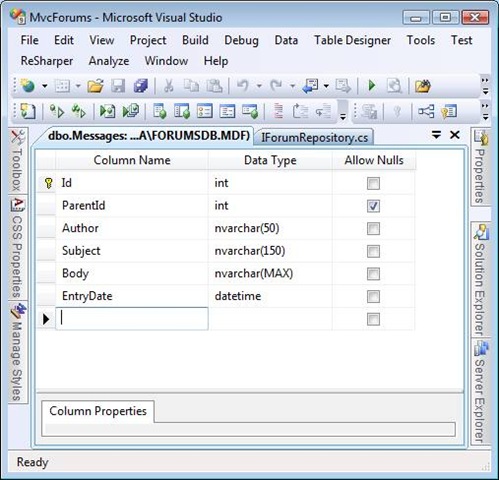Image resolution: width=499 pixels, height=480 pixels.
Task: Open the New Project dropdown arrow
Action: click(x=44, y=86)
